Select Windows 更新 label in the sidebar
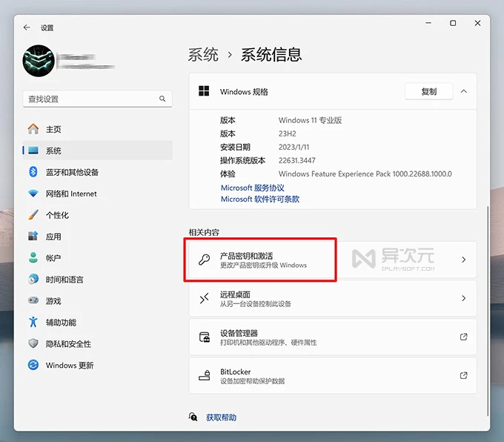 tap(70, 366)
